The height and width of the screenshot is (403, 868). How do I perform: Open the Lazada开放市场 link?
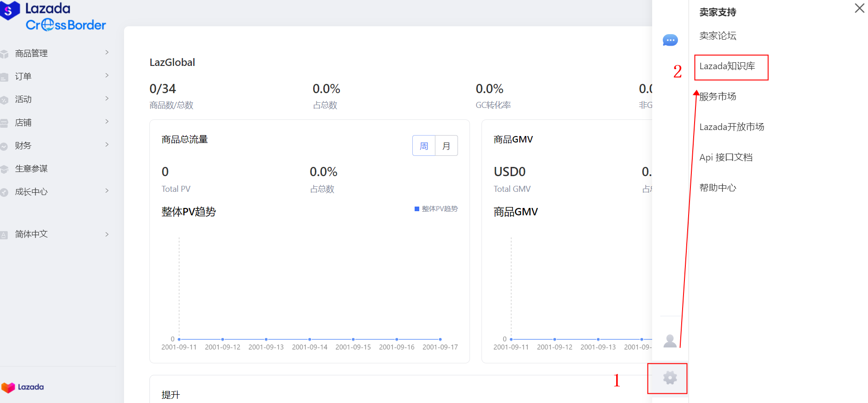pos(732,127)
